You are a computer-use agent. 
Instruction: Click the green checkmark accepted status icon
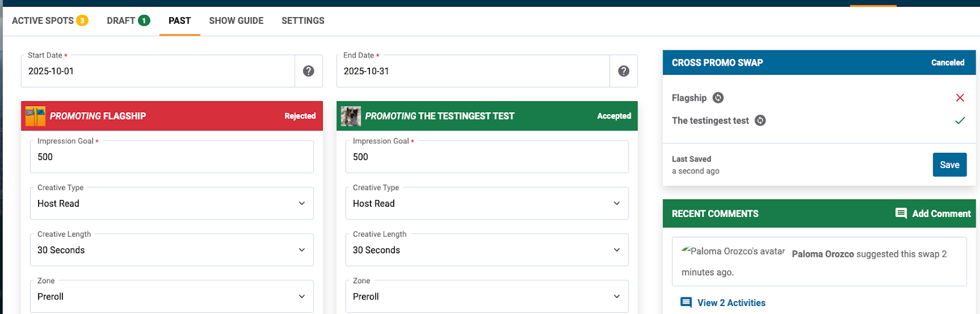click(x=960, y=120)
